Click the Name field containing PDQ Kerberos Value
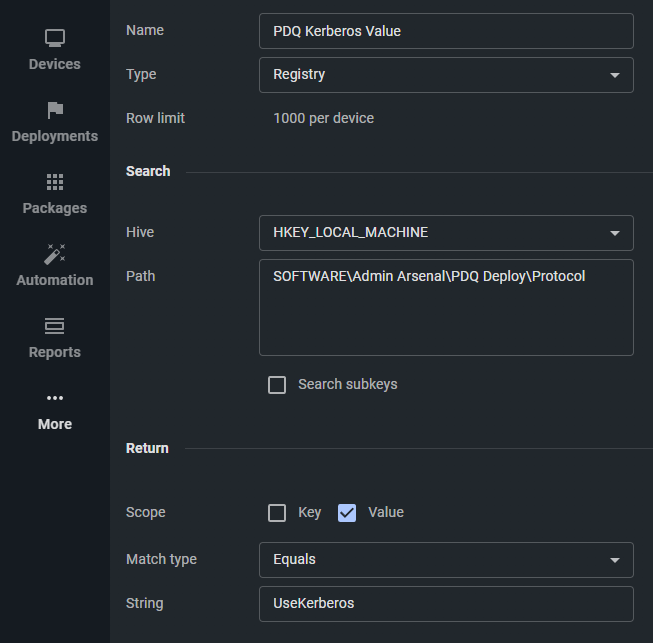The height and width of the screenshot is (643, 653). [x=446, y=31]
